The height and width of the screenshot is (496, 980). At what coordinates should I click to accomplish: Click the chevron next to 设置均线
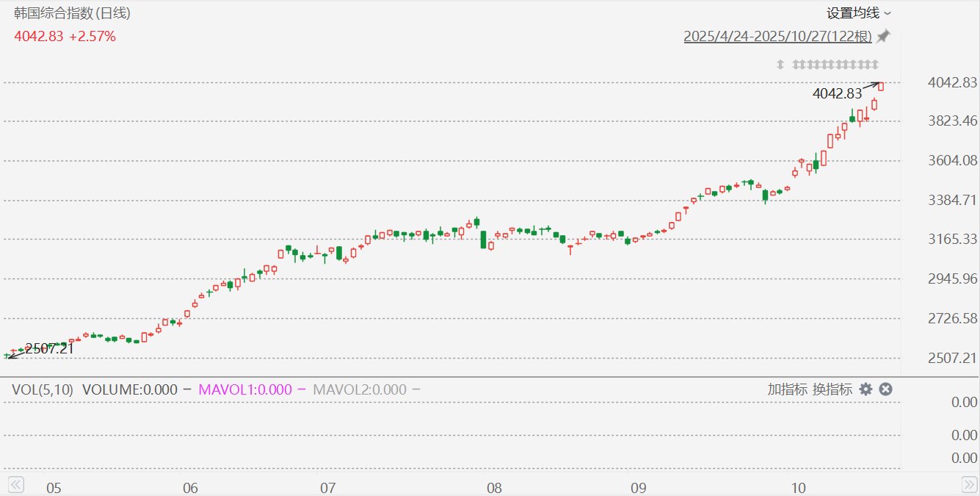point(888,14)
